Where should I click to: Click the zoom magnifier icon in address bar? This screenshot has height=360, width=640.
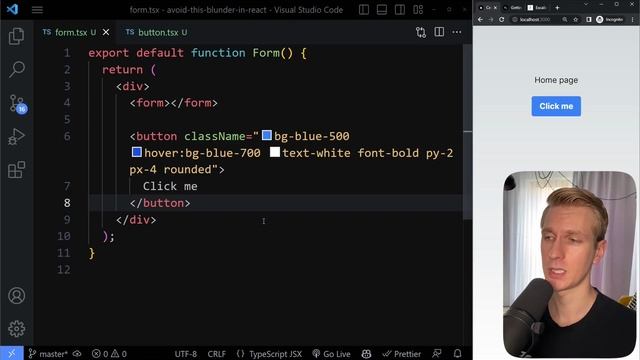(x=565, y=19)
